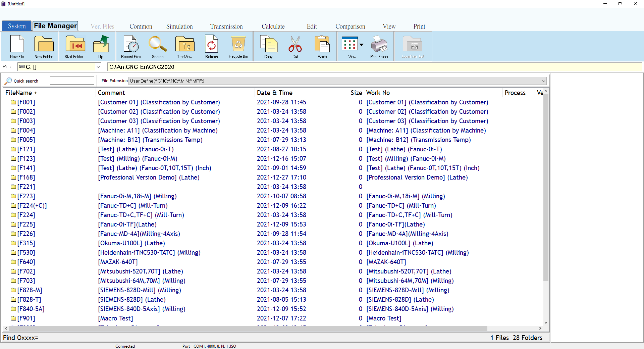644x349 pixels.
Task: Expand the View mode dropdown arrow
Action: [x=362, y=45]
